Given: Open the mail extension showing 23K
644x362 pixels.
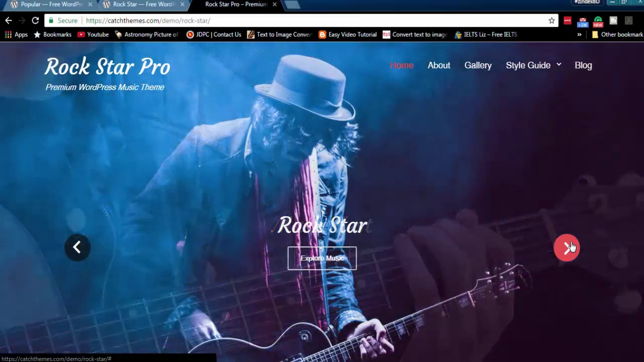Looking at the screenshot, I should coord(583,21).
